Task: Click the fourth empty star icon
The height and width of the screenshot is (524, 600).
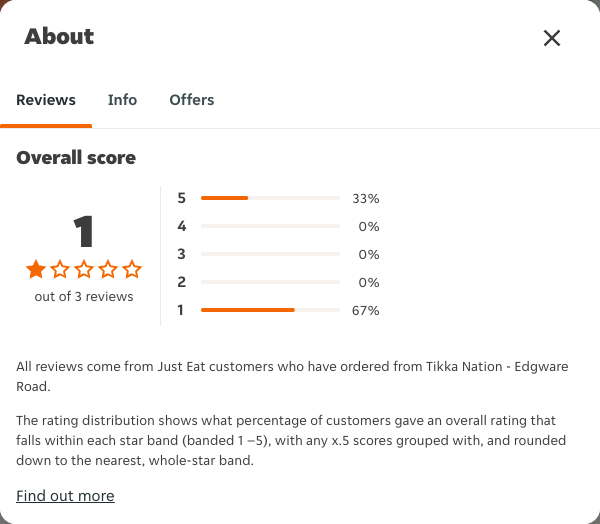Action: [108, 269]
